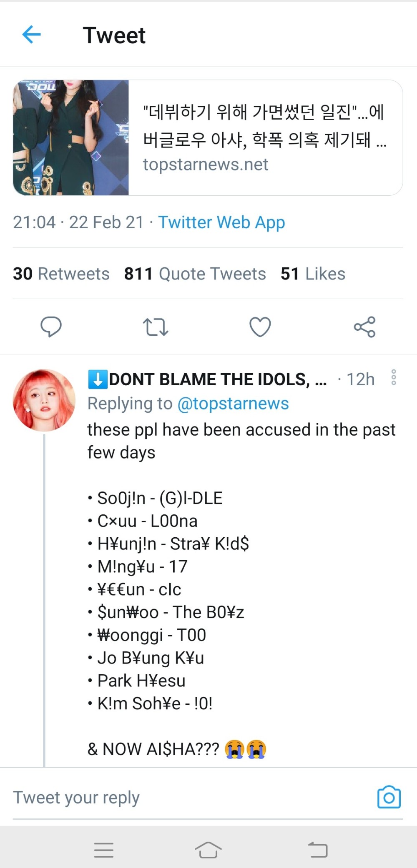Open the @topstarnews mention link
Image resolution: width=417 pixels, height=868 pixels.
233,404
